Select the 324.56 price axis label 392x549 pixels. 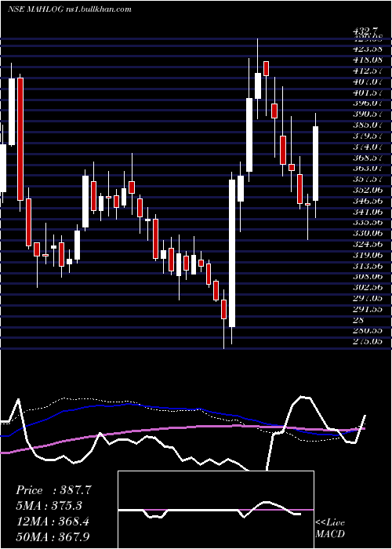click(368, 244)
